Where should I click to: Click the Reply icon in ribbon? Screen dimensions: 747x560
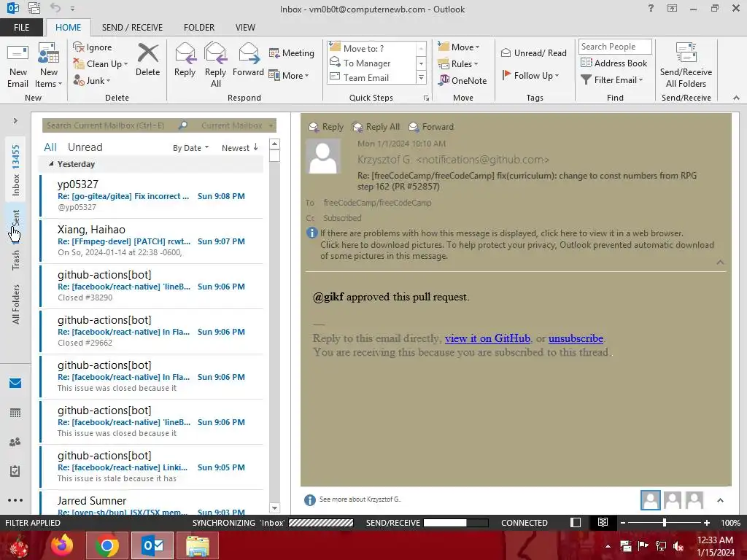(185, 60)
